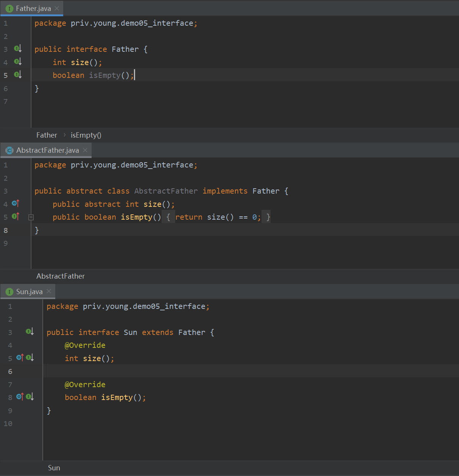
Task: Show implementations of the Father interface gutter marker
Action: [x=18, y=48]
